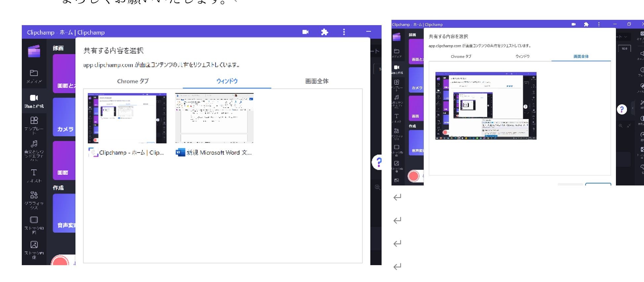This screenshot has width=644, height=282.
Task: Open ストック動画 film icon in right screenshot
Action: 397,147
